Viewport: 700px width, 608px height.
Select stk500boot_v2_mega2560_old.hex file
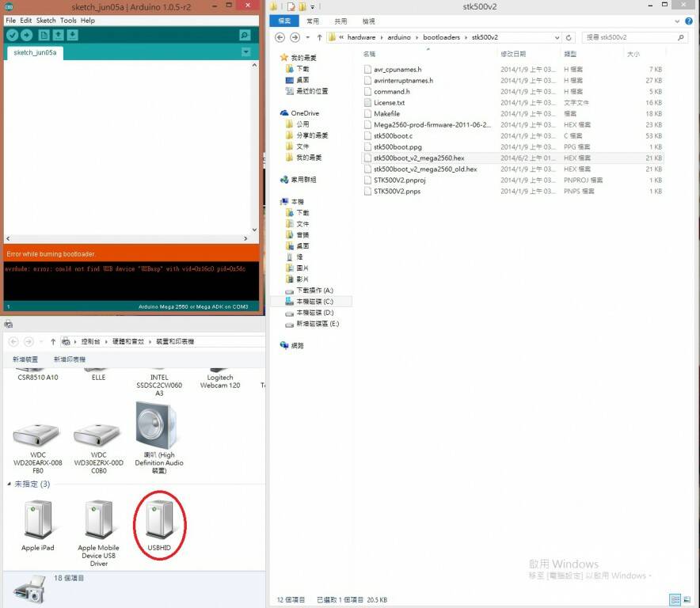425,169
